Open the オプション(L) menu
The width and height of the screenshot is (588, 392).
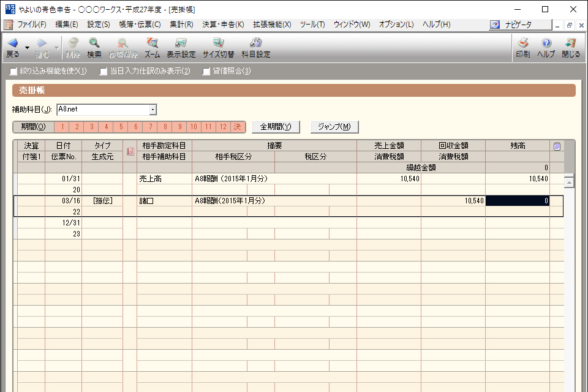pos(396,24)
